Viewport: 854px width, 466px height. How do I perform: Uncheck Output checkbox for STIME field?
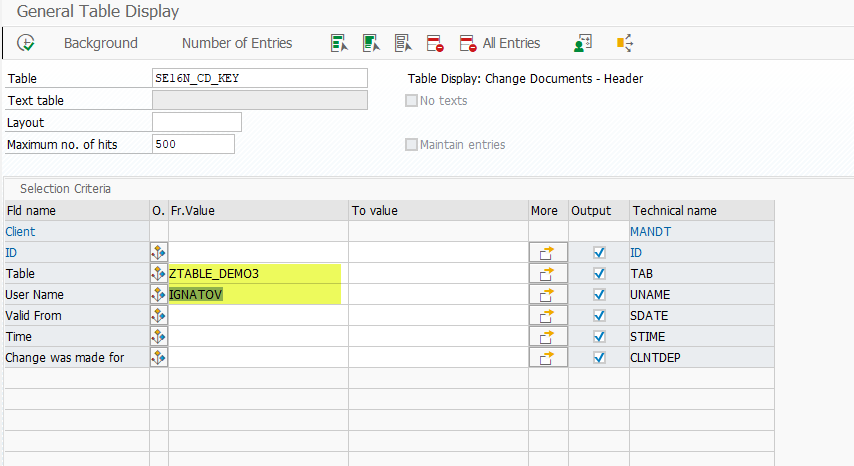pos(599,336)
